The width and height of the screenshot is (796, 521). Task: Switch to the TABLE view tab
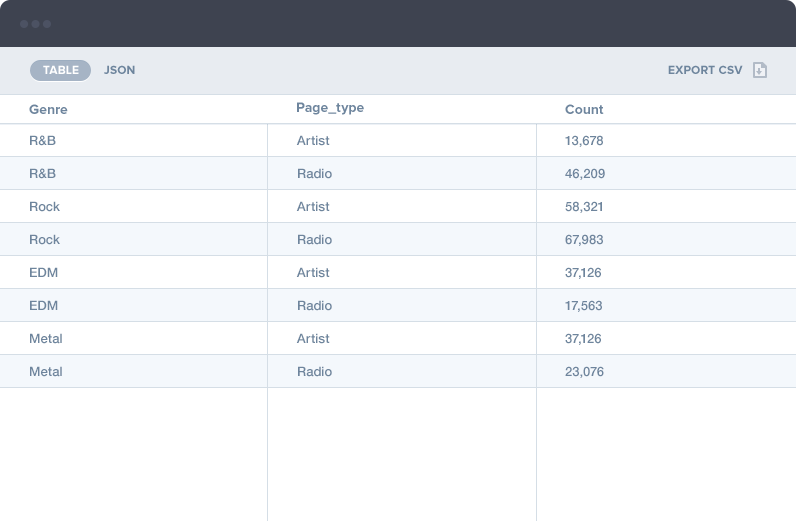(x=60, y=70)
